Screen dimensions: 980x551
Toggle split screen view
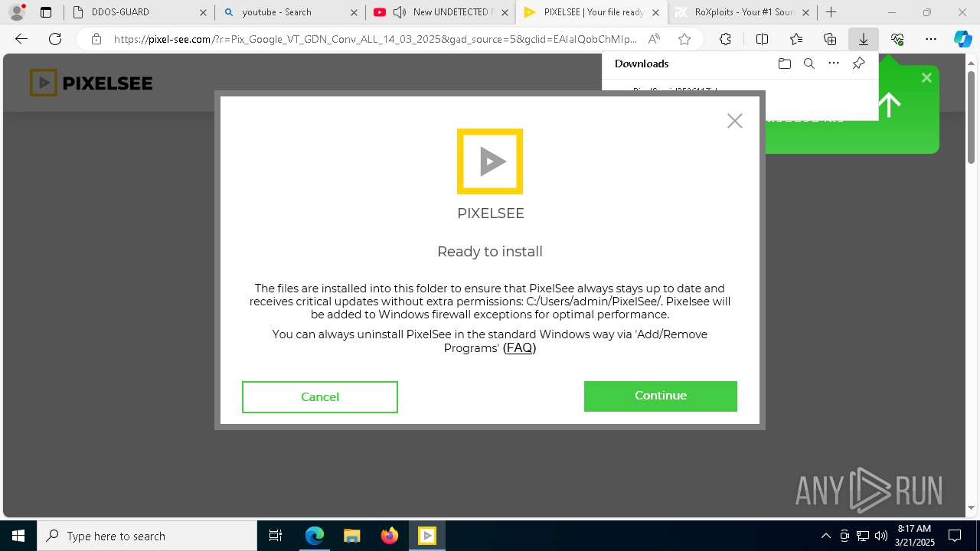(x=762, y=39)
